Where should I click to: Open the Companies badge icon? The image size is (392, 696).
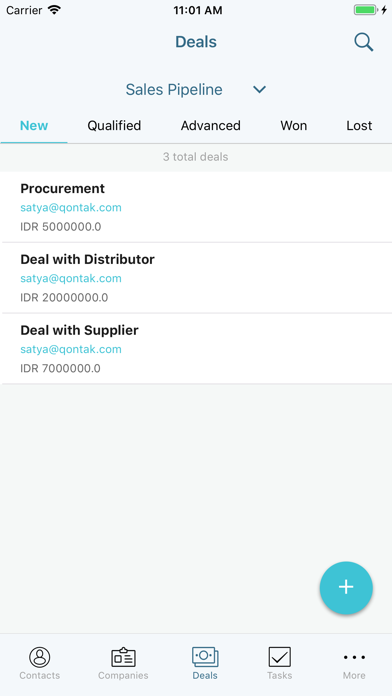[123, 657]
